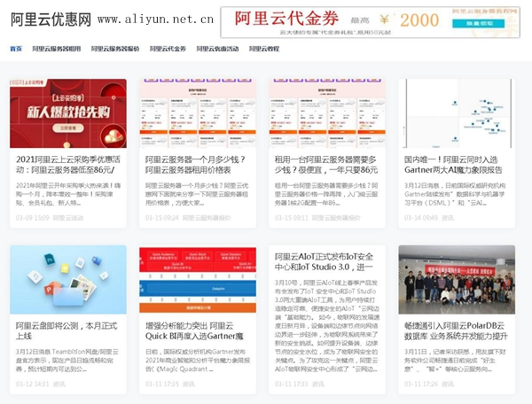Select 阿里云代金券 navigation item

[x=168, y=49]
